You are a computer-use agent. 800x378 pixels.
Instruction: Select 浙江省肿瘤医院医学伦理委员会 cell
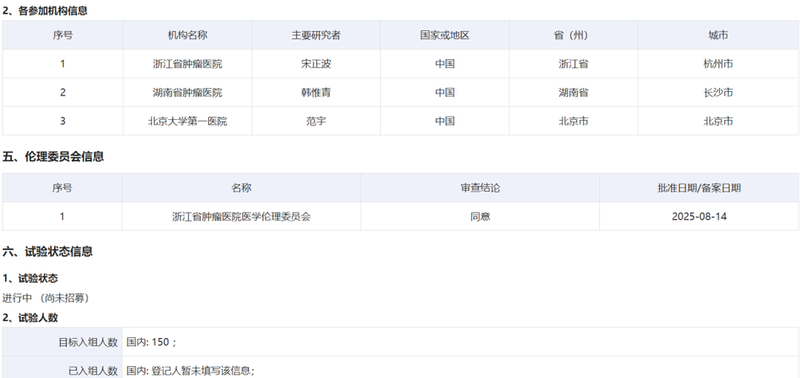pyautogui.click(x=241, y=217)
